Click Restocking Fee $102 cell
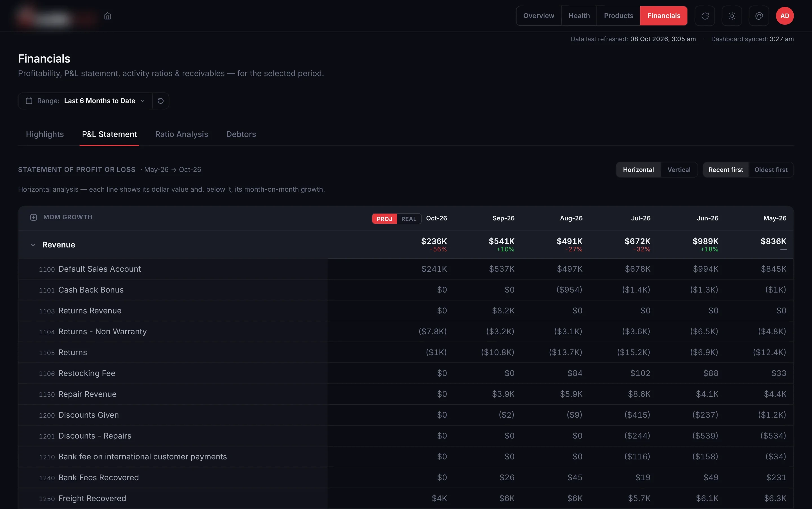The image size is (812, 509). pyautogui.click(x=640, y=374)
